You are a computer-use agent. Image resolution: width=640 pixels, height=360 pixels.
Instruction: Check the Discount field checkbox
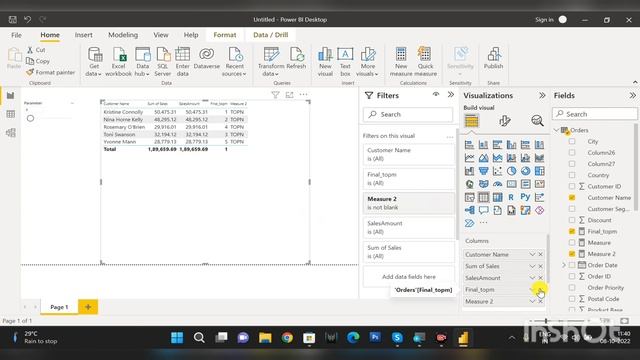pyautogui.click(x=572, y=220)
